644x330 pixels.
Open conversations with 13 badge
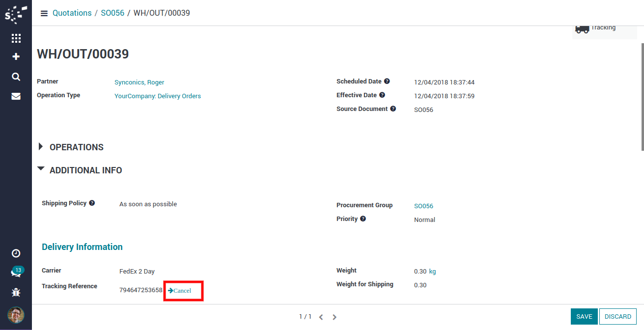(x=16, y=273)
